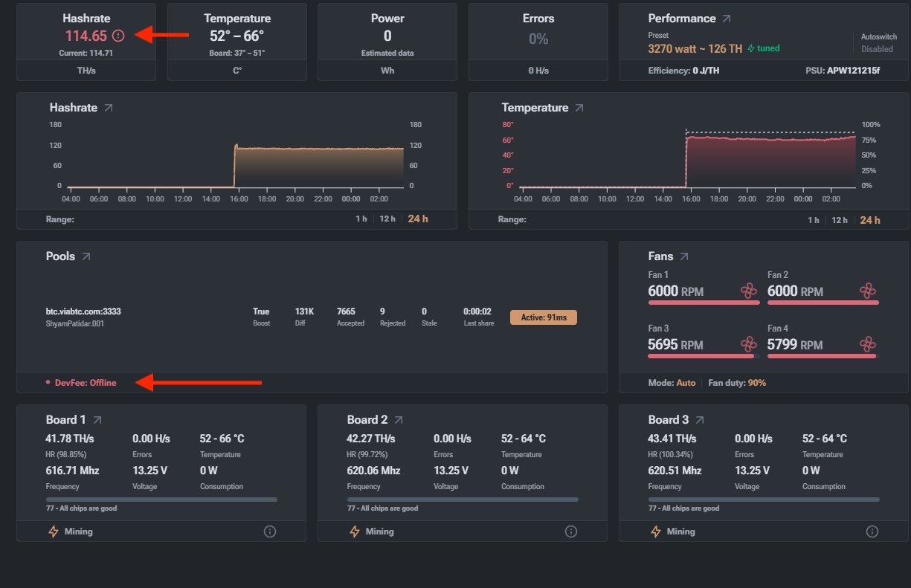Expand Board 3 details arrow
Image resolution: width=911 pixels, height=588 pixels.
700,420
